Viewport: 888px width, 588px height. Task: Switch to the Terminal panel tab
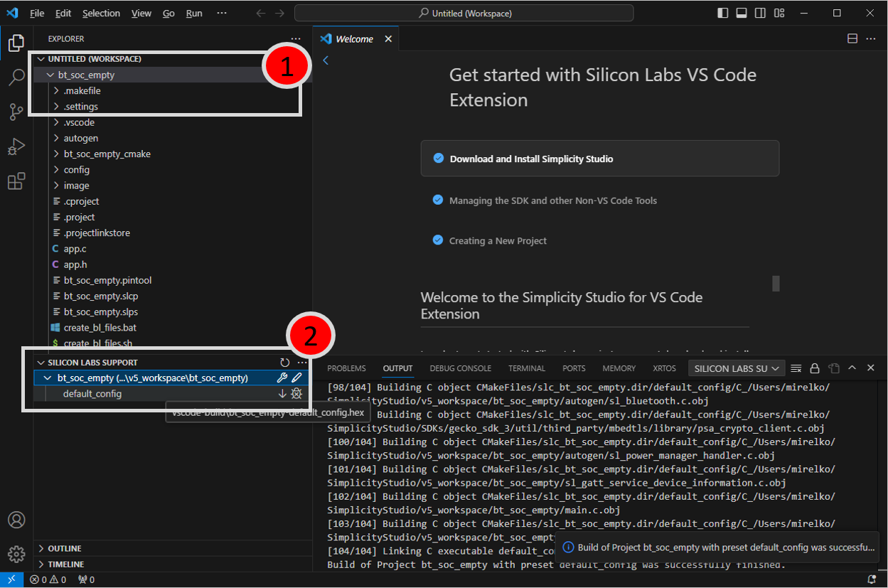[x=526, y=368]
